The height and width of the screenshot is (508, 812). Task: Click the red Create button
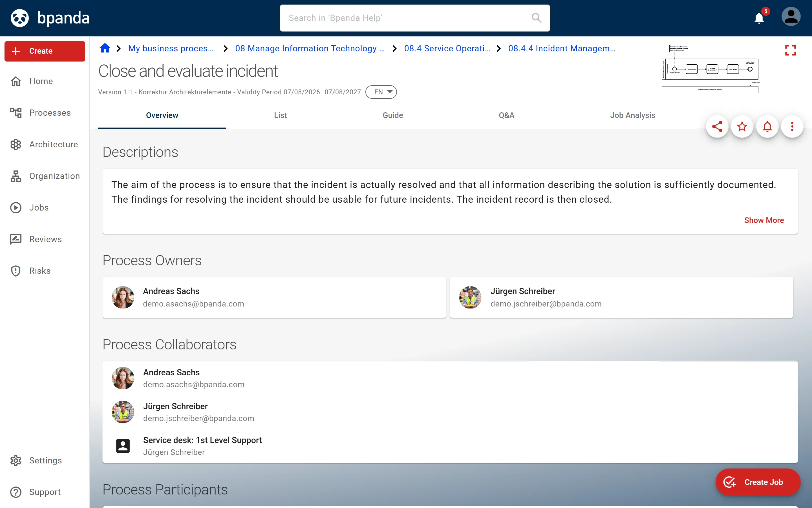click(x=45, y=51)
